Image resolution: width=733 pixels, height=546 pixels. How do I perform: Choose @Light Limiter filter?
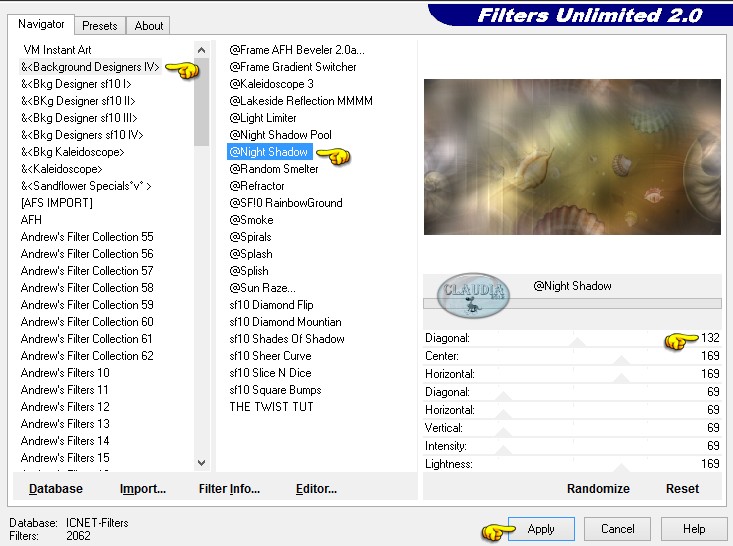pos(263,118)
